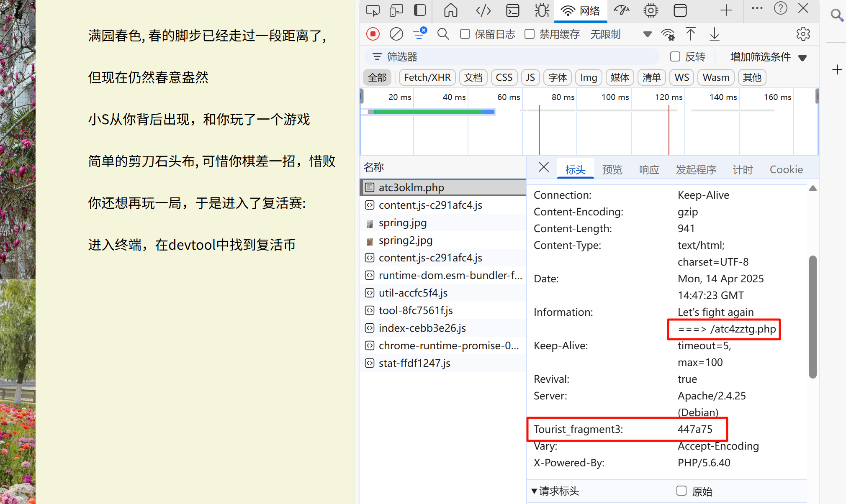Viewport: 846px width, 504px height.
Task: Open the Sources bug icon
Action: coord(542,10)
